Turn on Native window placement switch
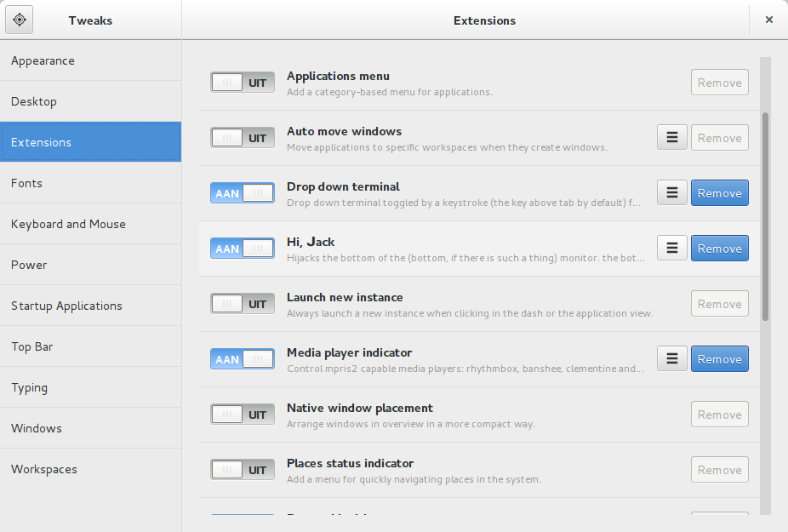This screenshot has width=788, height=532. click(243, 415)
